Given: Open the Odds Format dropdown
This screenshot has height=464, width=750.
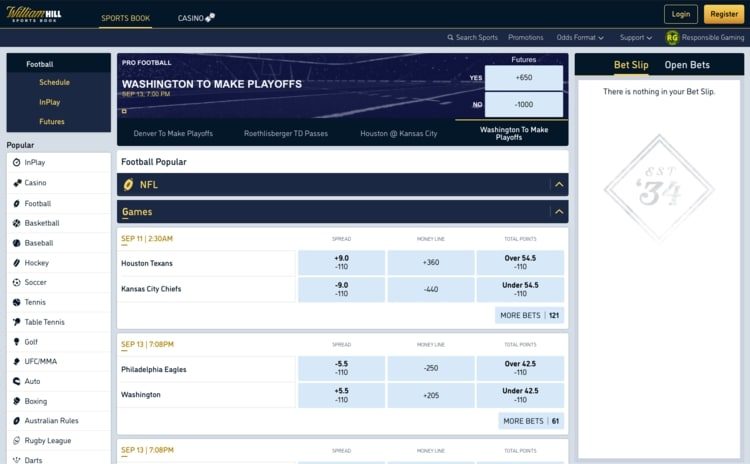Looking at the screenshot, I should pyautogui.click(x=580, y=37).
